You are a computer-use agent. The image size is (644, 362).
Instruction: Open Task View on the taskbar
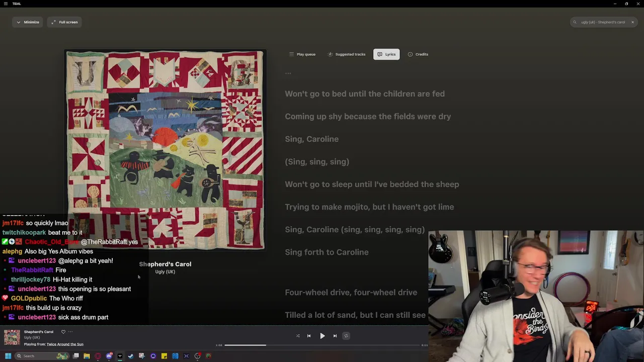(76, 356)
